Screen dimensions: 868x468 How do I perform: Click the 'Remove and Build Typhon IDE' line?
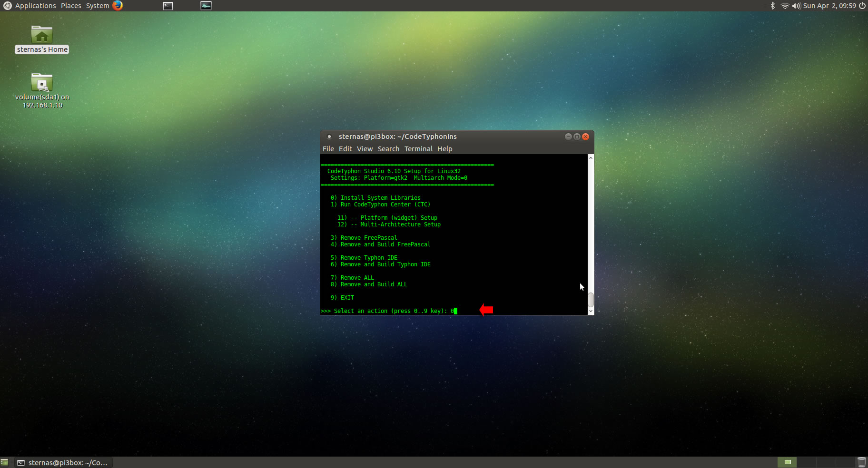pos(380,264)
